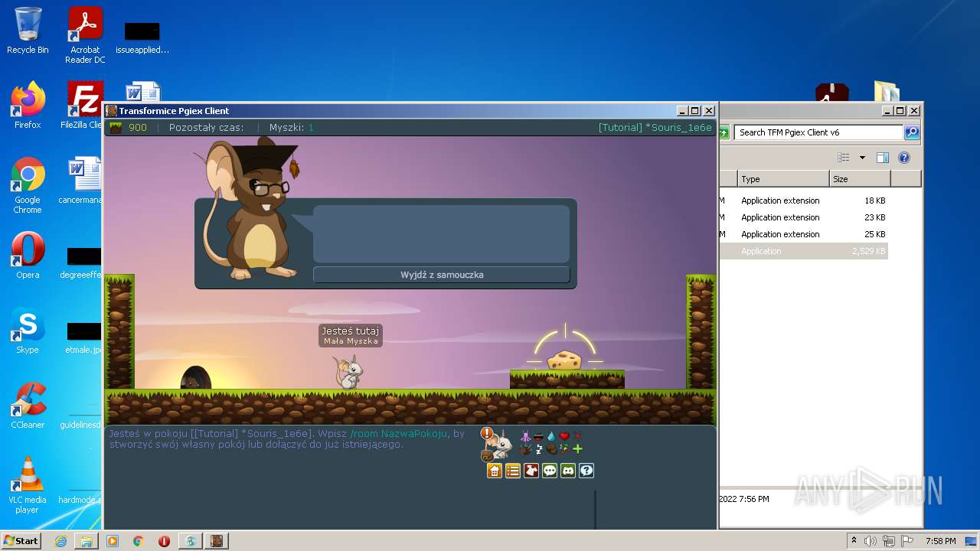Open the yellow list menu icon
The height and width of the screenshot is (551, 980).
pos(513,471)
